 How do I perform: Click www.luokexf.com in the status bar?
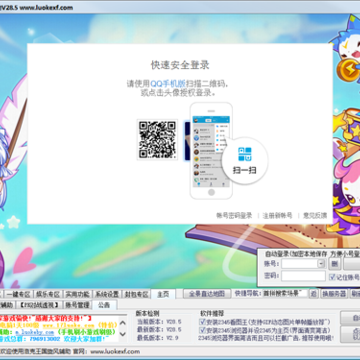tap(115, 351)
